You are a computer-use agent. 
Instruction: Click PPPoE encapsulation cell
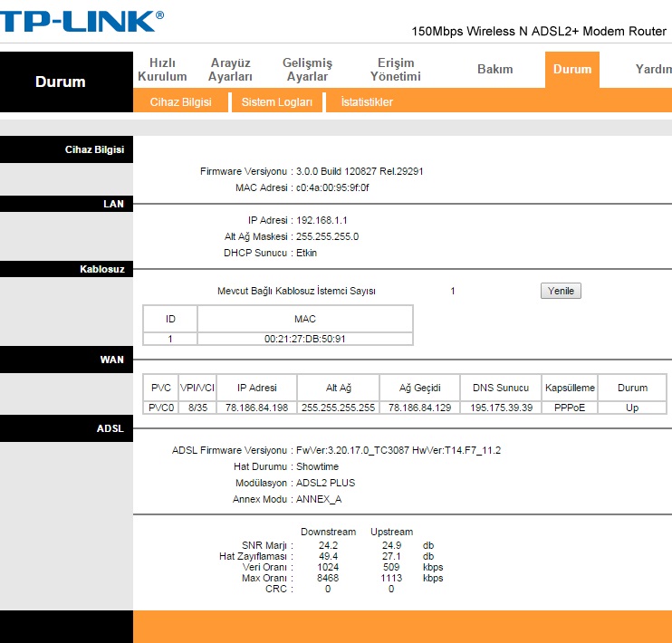570,408
